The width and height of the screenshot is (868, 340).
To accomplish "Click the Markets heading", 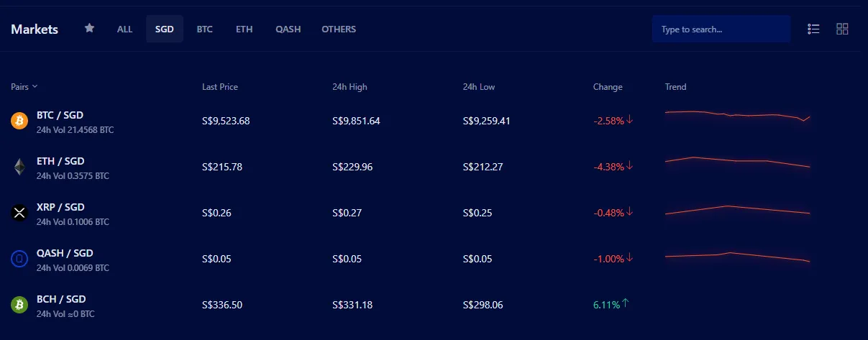I will pos(35,29).
